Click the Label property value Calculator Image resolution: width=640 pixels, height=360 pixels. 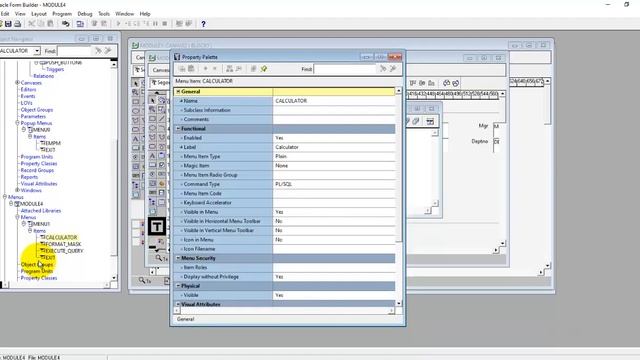pyautogui.click(x=334, y=147)
